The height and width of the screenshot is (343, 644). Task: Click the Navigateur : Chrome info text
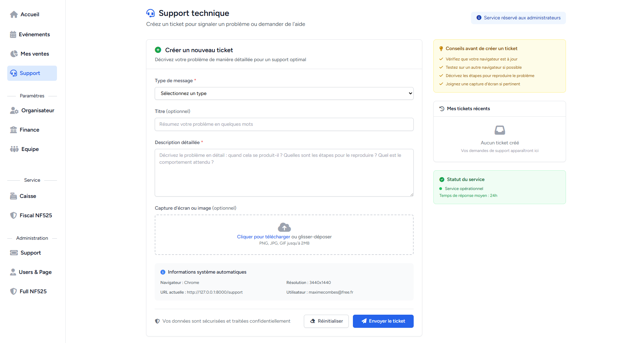(180, 283)
